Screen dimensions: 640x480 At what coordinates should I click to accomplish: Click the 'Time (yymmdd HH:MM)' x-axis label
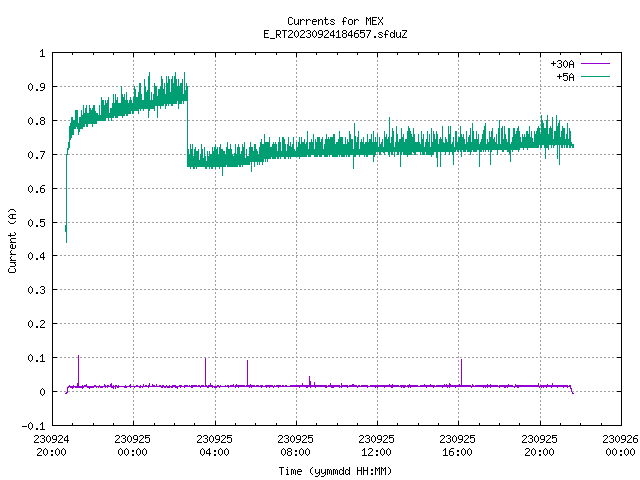pyautogui.click(x=335, y=471)
